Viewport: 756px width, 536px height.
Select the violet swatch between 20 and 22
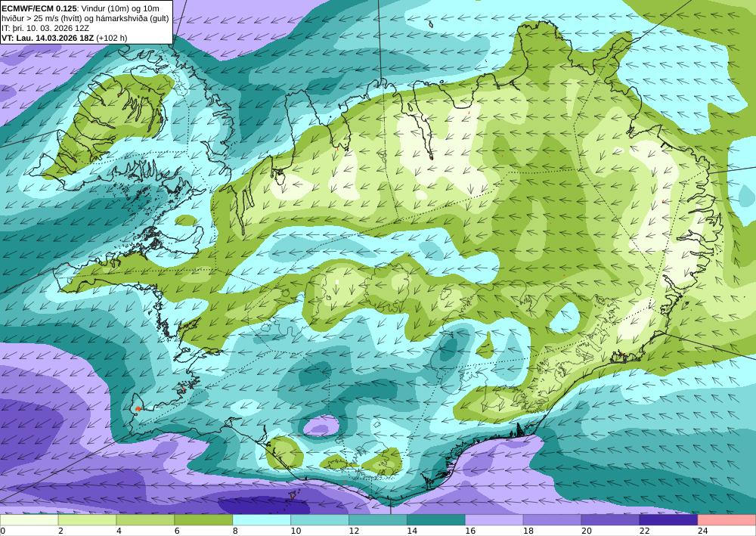click(x=610, y=520)
